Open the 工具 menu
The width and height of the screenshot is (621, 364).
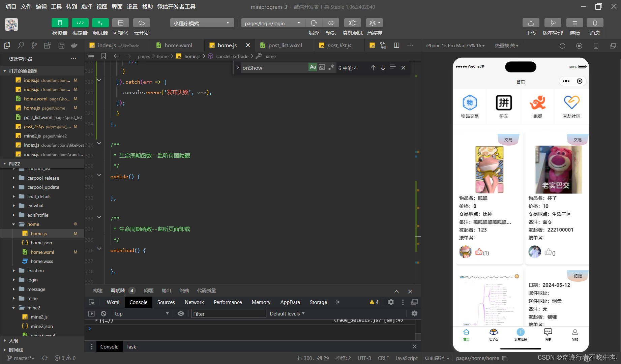(56, 6)
